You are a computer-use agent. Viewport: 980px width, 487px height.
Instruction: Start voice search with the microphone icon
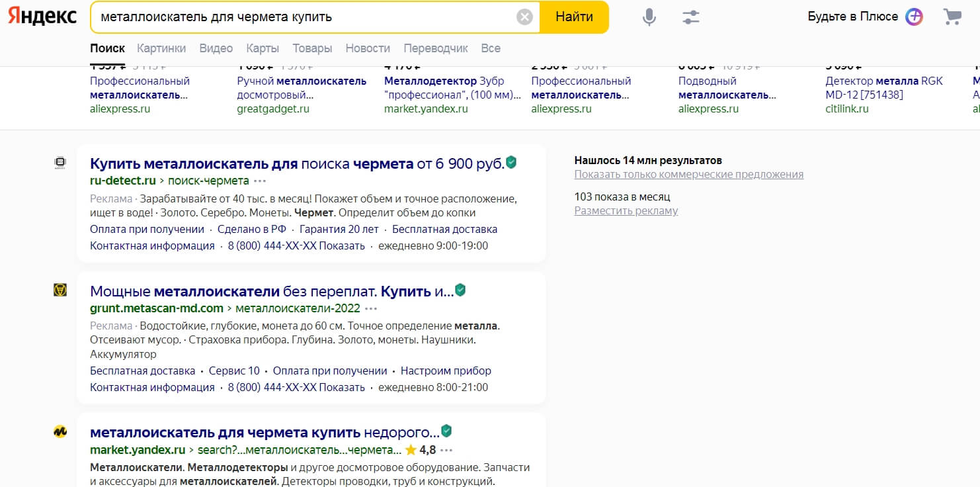click(649, 17)
